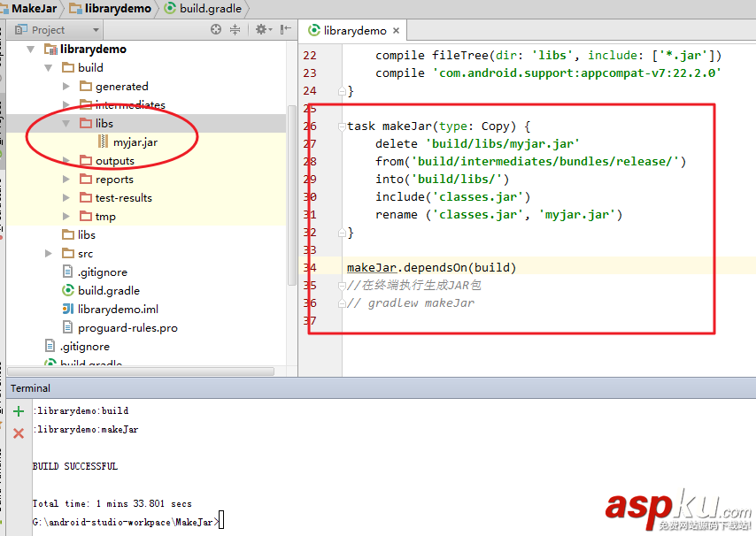Close the Terminal session with red X
This screenshot has width=756, height=536.
coord(18,433)
